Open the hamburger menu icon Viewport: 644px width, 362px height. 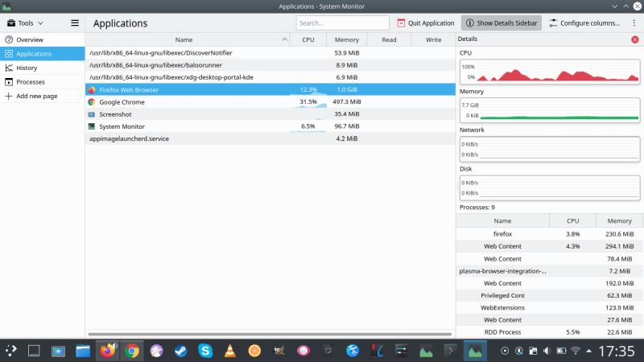pos(75,23)
